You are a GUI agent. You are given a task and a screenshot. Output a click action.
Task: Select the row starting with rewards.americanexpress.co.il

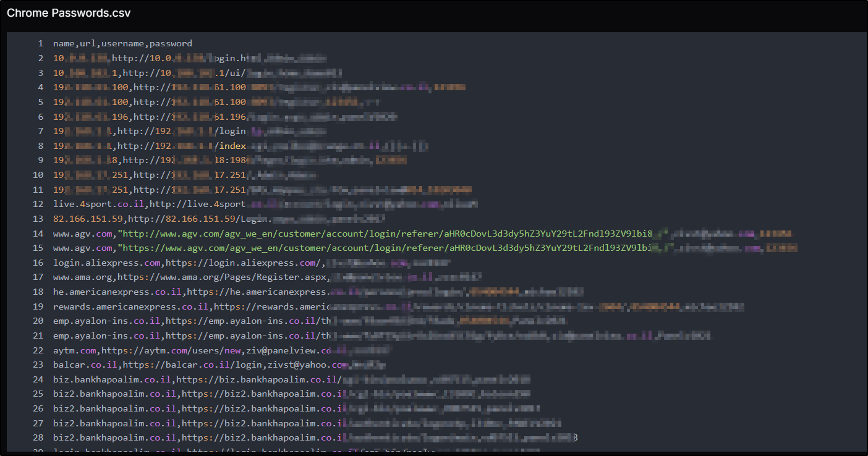[399, 306]
